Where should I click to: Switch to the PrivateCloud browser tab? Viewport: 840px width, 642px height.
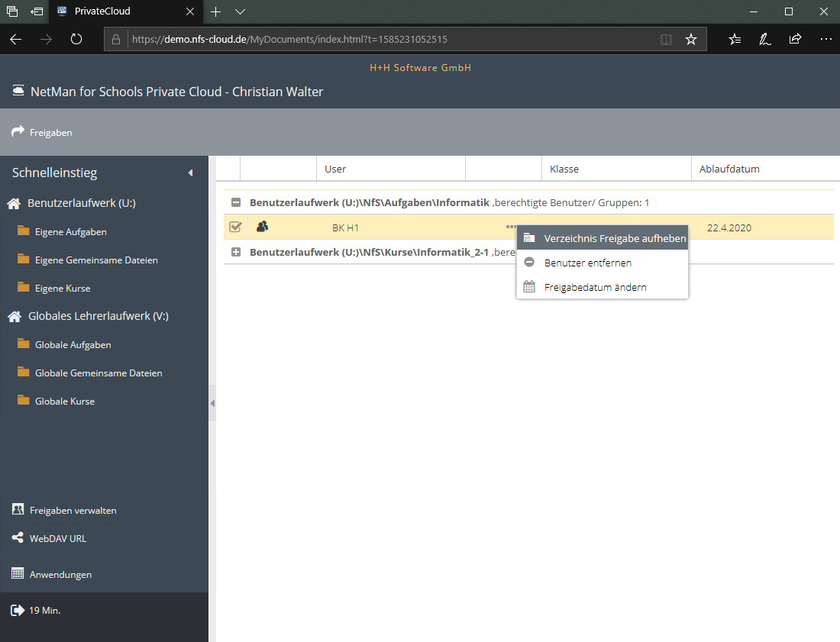pyautogui.click(x=126, y=11)
